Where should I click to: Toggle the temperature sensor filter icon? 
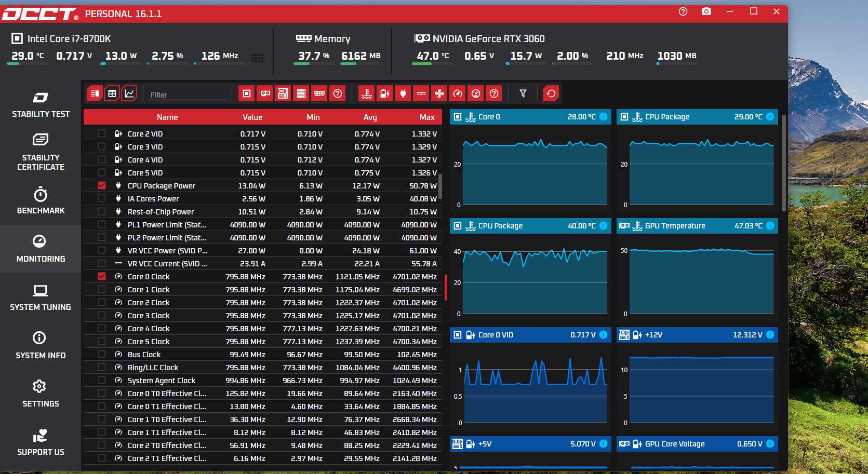[x=367, y=93]
